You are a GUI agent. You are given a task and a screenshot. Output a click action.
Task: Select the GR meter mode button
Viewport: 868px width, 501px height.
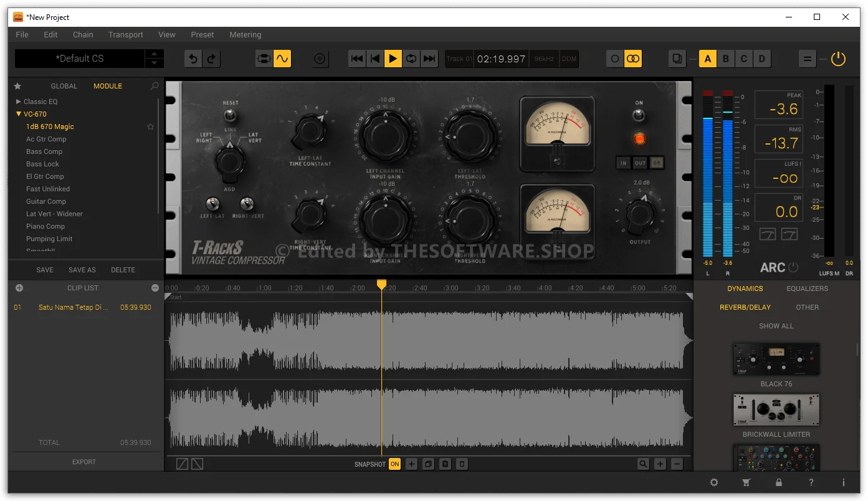(x=656, y=163)
